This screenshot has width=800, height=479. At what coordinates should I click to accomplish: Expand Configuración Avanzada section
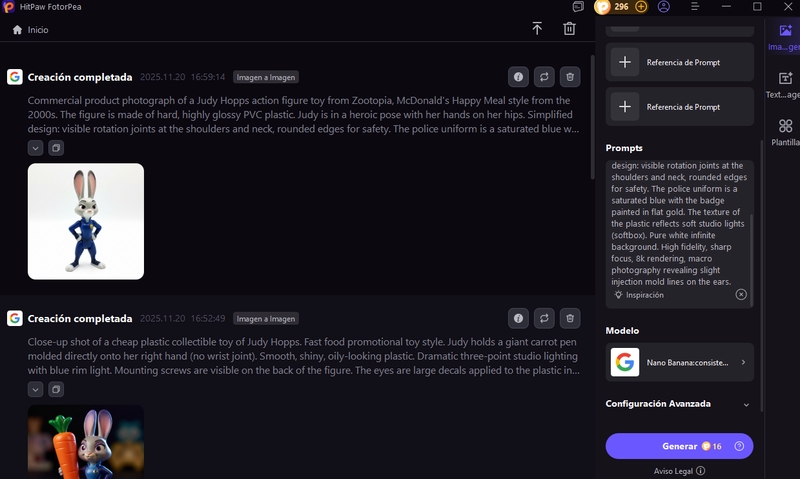[x=746, y=404]
